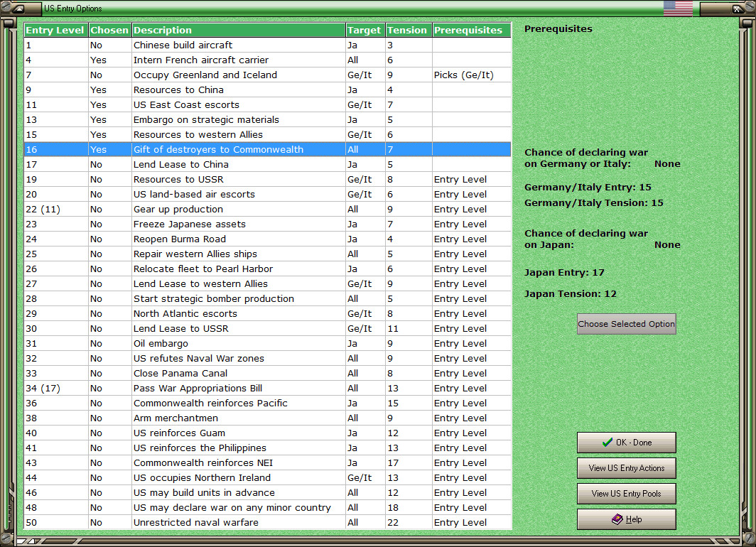Click Choose Selected Option button

pyautogui.click(x=626, y=324)
